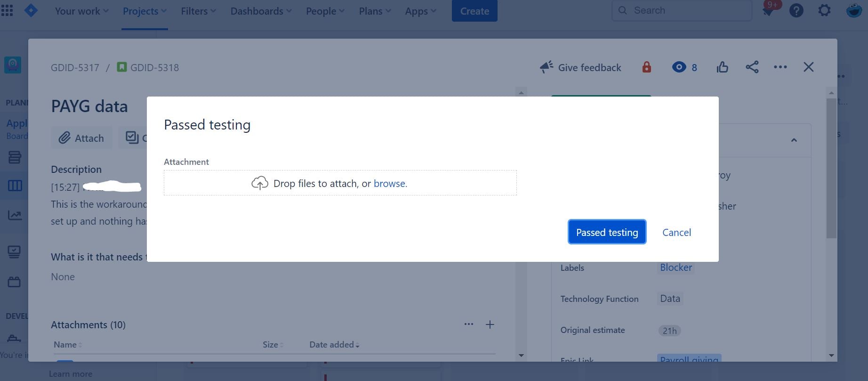Open the issue actions ellipsis menu
Image resolution: width=868 pixels, height=381 pixels.
coord(780,67)
